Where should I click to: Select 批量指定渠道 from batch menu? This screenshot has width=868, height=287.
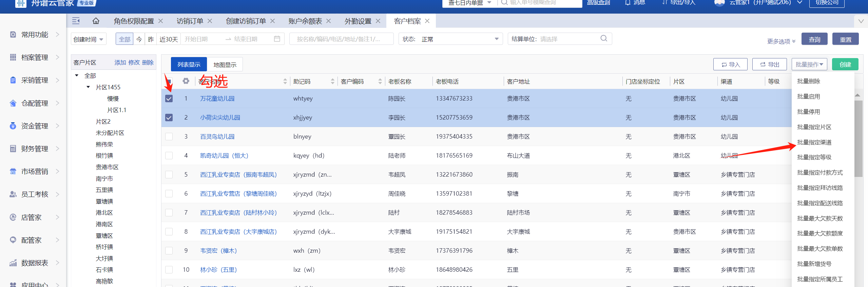814,142
